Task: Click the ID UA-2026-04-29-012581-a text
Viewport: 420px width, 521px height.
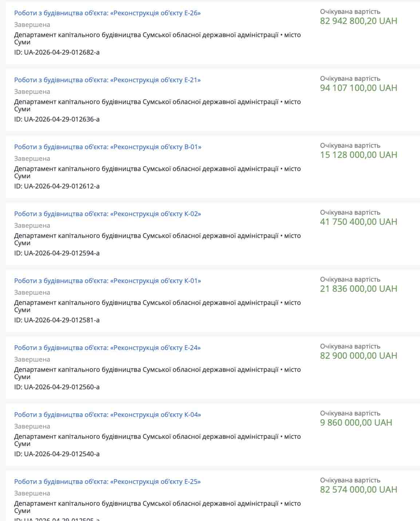Action: click(57, 320)
